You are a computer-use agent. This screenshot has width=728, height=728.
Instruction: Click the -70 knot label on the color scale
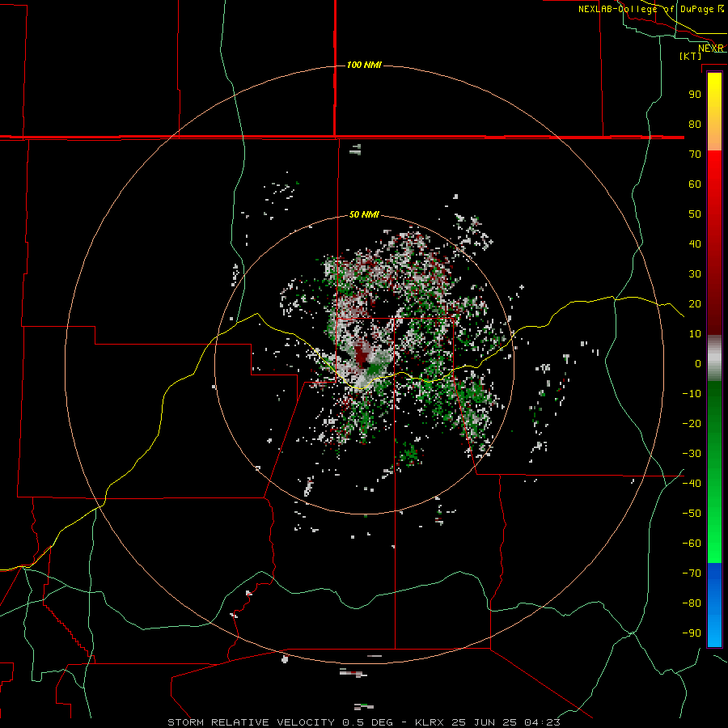tap(692, 574)
